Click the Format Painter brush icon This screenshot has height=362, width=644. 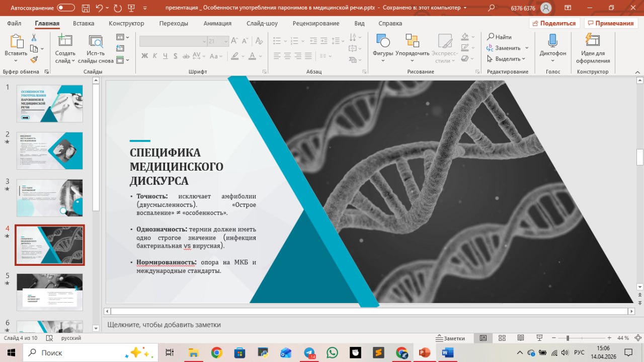point(34,59)
